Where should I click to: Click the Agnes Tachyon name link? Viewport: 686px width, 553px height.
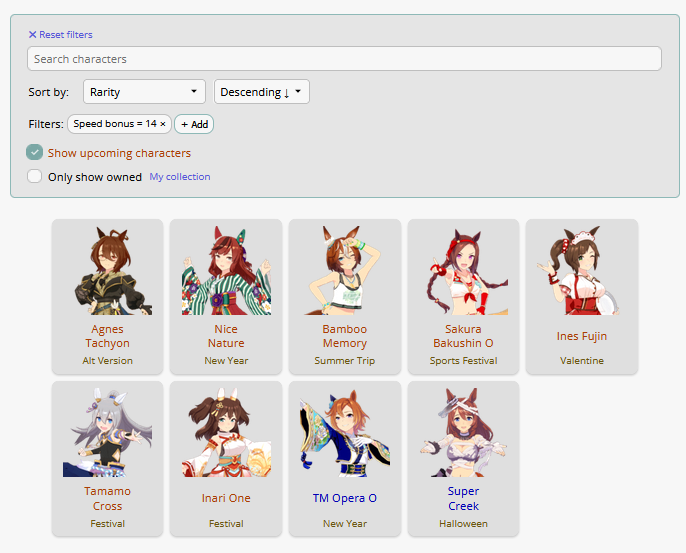pos(108,336)
